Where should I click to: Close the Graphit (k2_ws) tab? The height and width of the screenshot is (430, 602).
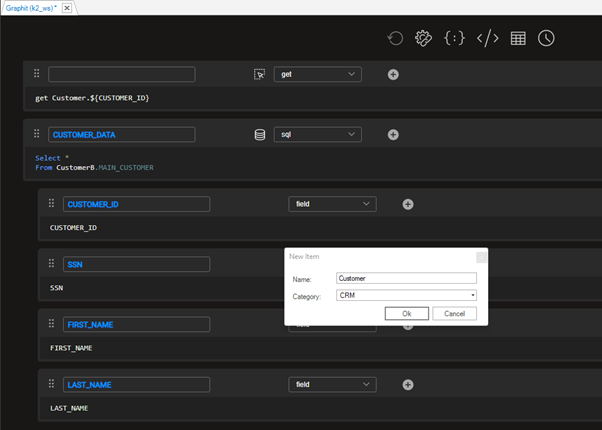67,8
